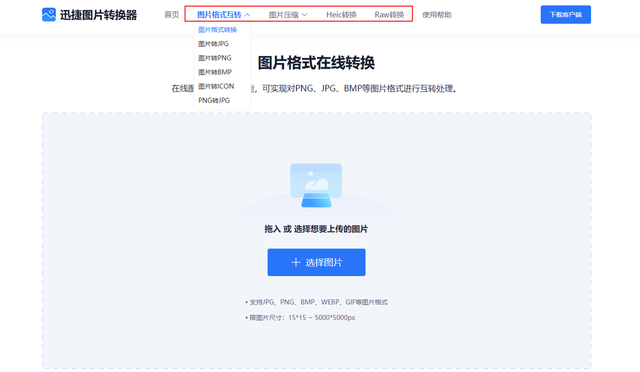Collapse the 图片格式互转 dropdown menu

click(x=223, y=15)
